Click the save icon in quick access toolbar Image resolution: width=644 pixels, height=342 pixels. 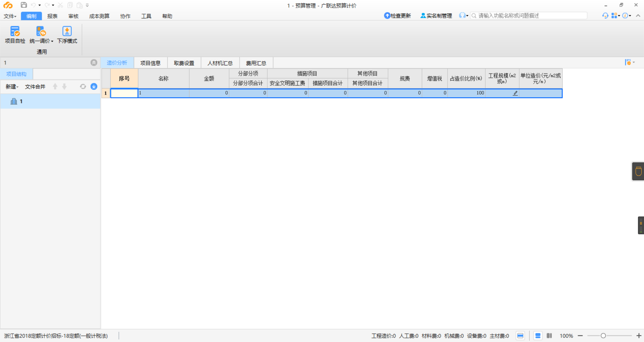point(23,5)
